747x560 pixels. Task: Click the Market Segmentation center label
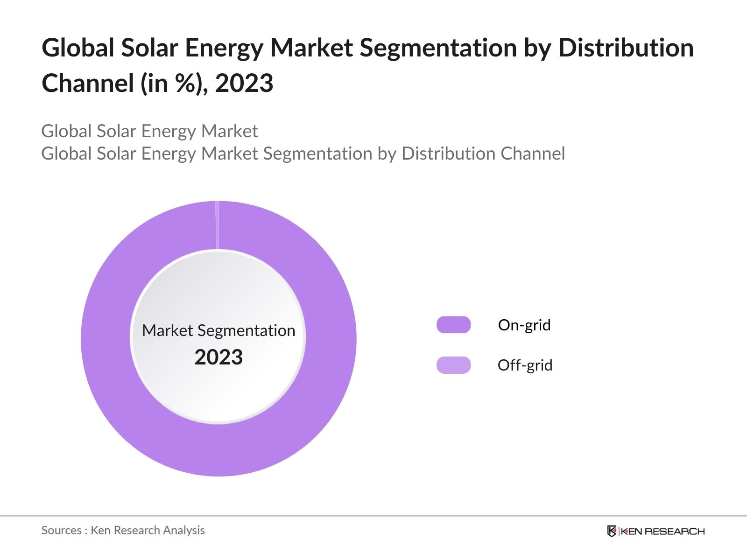pos(218,330)
